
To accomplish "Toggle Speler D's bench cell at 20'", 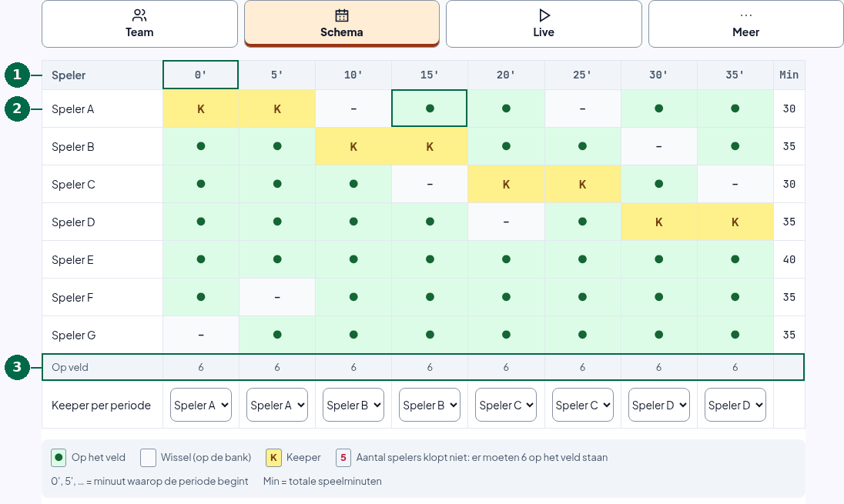I will 506,222.
